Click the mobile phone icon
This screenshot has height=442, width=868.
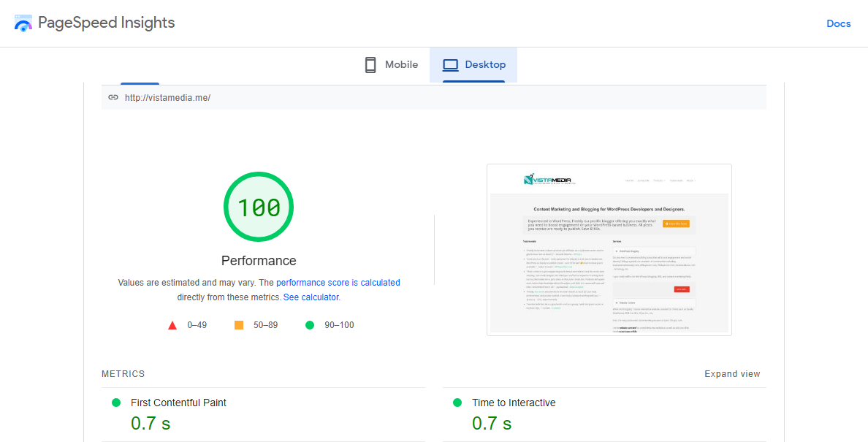tap(370, 65)
